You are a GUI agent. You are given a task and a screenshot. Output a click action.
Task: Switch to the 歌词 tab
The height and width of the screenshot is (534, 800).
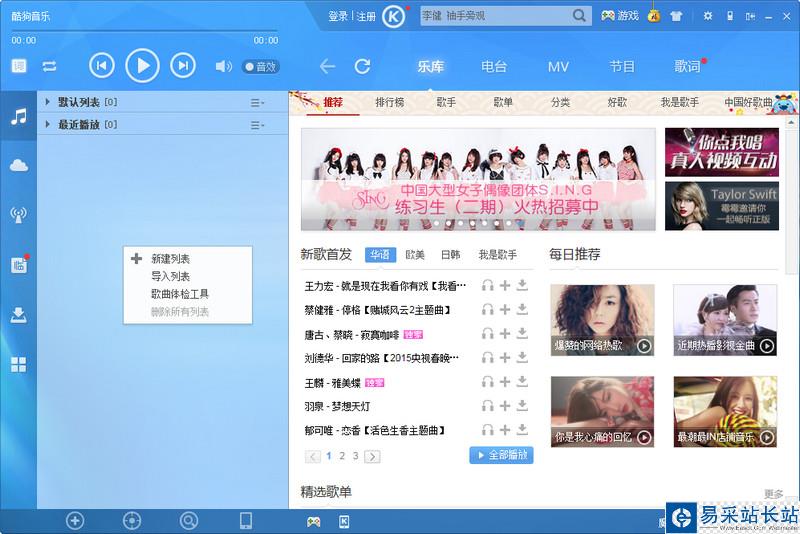(x=687, y=67)
